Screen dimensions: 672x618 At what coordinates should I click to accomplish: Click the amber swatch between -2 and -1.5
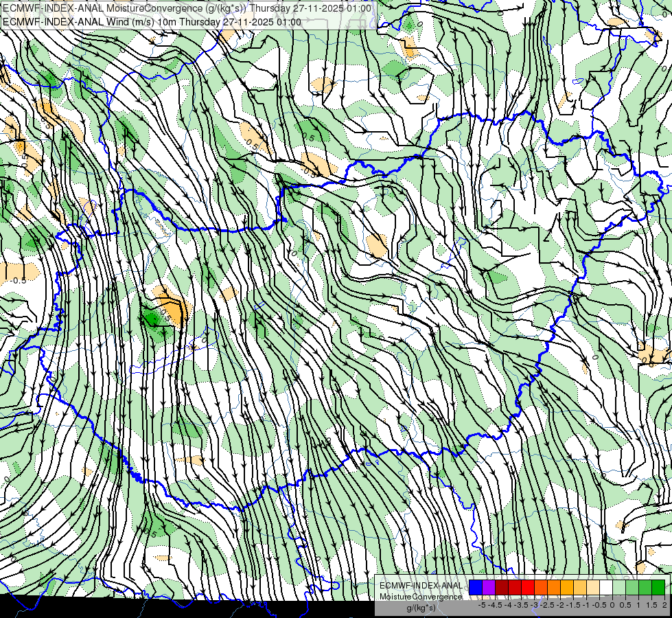[567, 588]
